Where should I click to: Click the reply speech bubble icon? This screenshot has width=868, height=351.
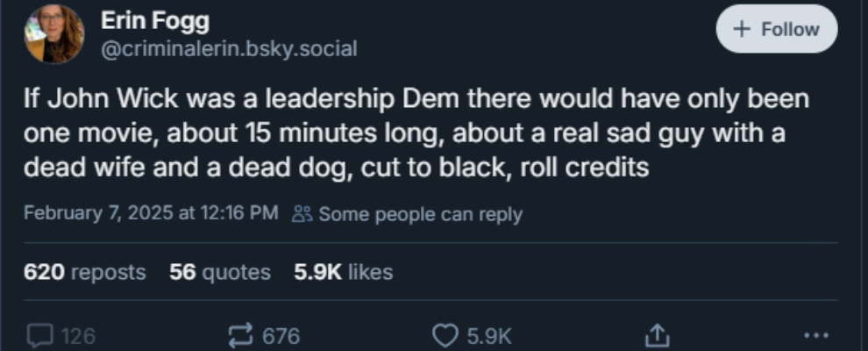(40, 335)
